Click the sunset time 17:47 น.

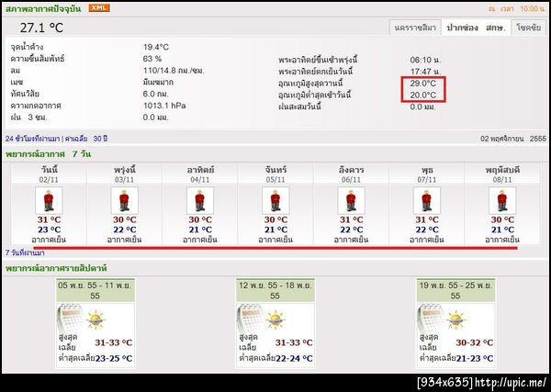click(425, 72)
